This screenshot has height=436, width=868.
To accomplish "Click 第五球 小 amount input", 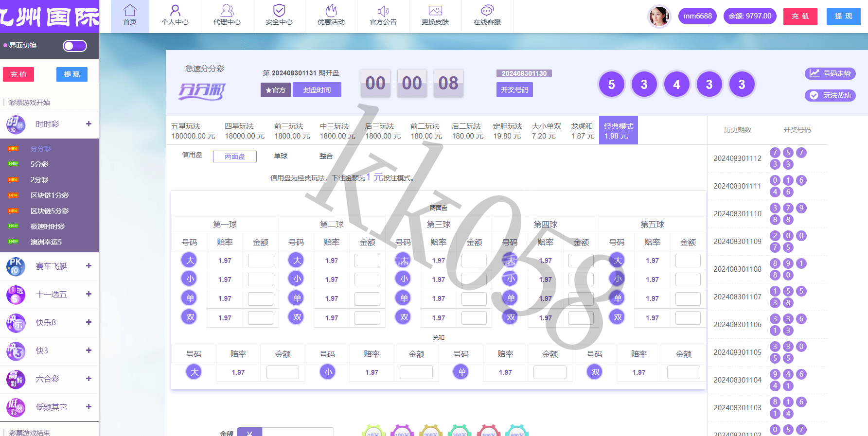I will [688, 279].
